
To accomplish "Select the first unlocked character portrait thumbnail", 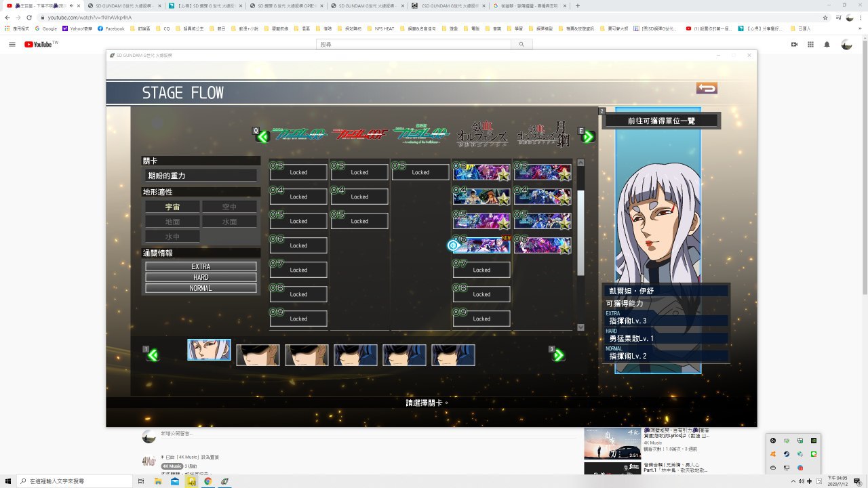I will pyautogui.click(x=209, y=350).
